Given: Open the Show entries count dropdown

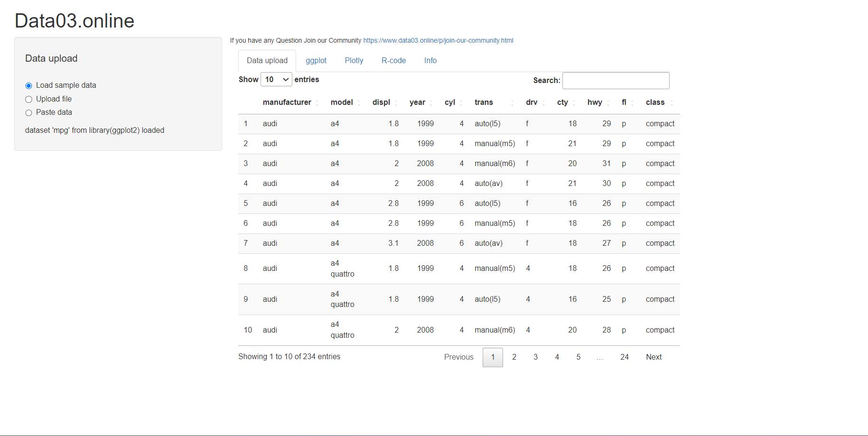Looking at the screenshot, I should coord(276,80).
